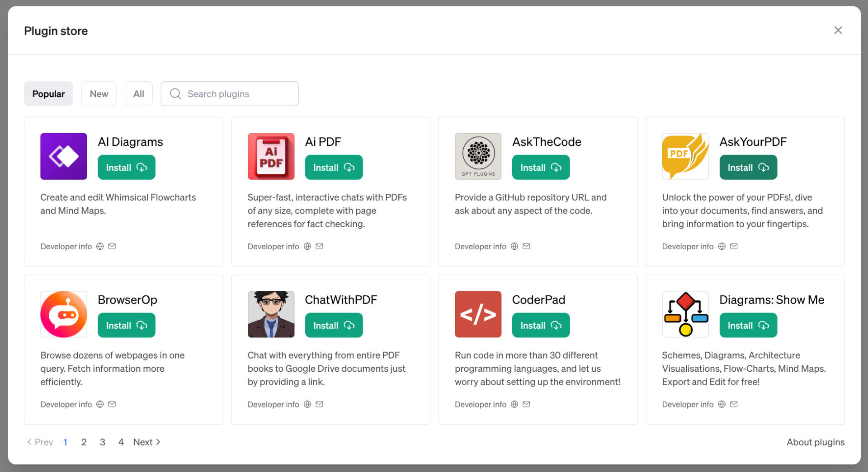This screenshot has width=868, height=472.
Task: Click the ChatWithPDF avatar thumbnail
Action: 271,314
